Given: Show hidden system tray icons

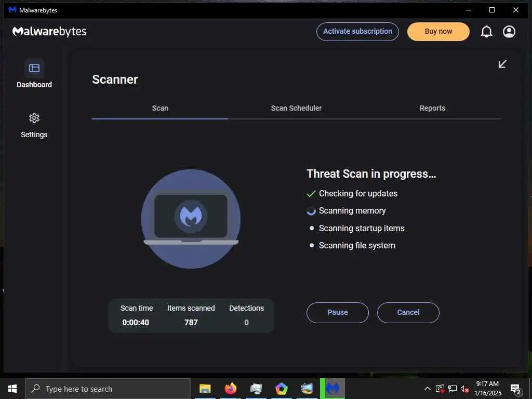Looking at the screenshot, I should click(428, 389).
